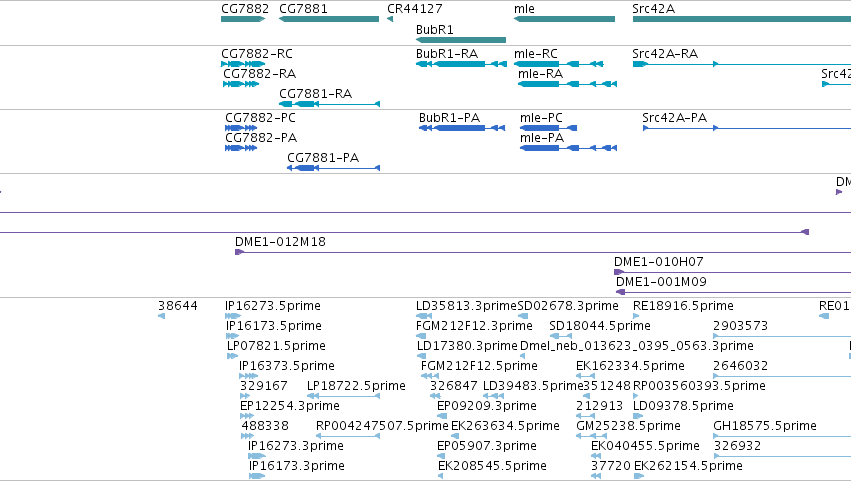Image resolution: width=851 pixels, height=481 pixels.
Task: Select the mle gene feature
Action: click(x=564, y=19)
